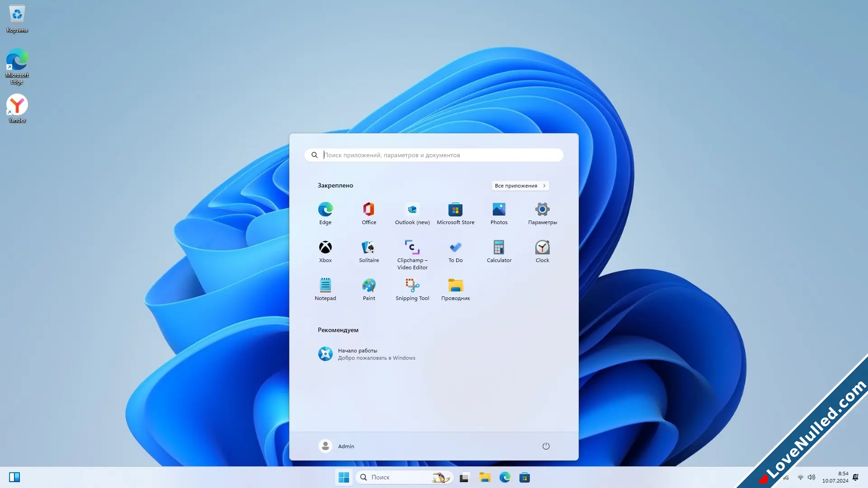868x488 pixels.
Task: Launch the Photos app
Action: click(x=499, y=214)
